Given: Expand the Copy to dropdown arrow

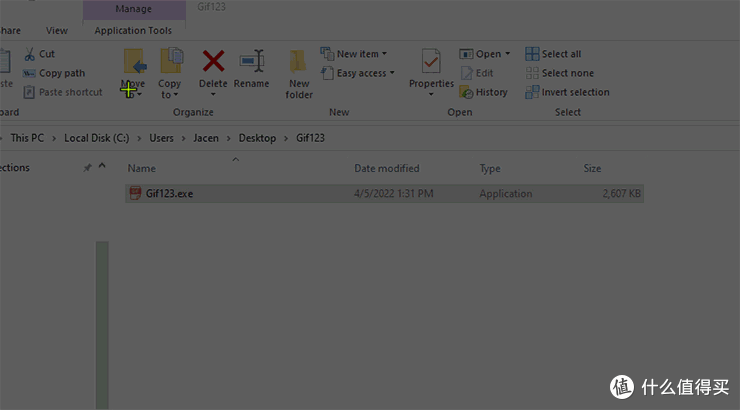Looking at the screenshot, I should pyautogui.click(x=176, y=95).
